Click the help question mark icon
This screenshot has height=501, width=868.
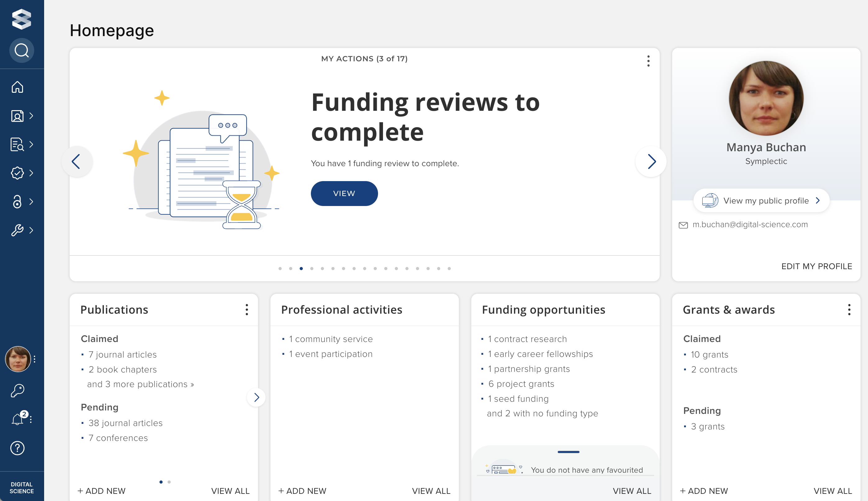(17, 448)
